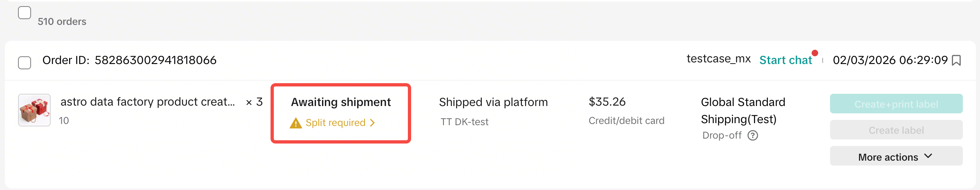Click the testcase_mx buyer name

pyautogui.click(x=718, y=59)
